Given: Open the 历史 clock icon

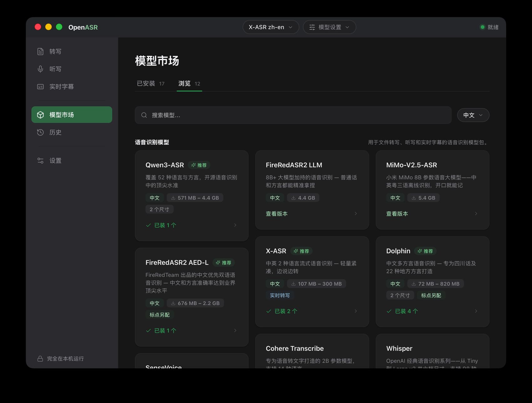Looking at the screenshot, I should coord(40,132).
